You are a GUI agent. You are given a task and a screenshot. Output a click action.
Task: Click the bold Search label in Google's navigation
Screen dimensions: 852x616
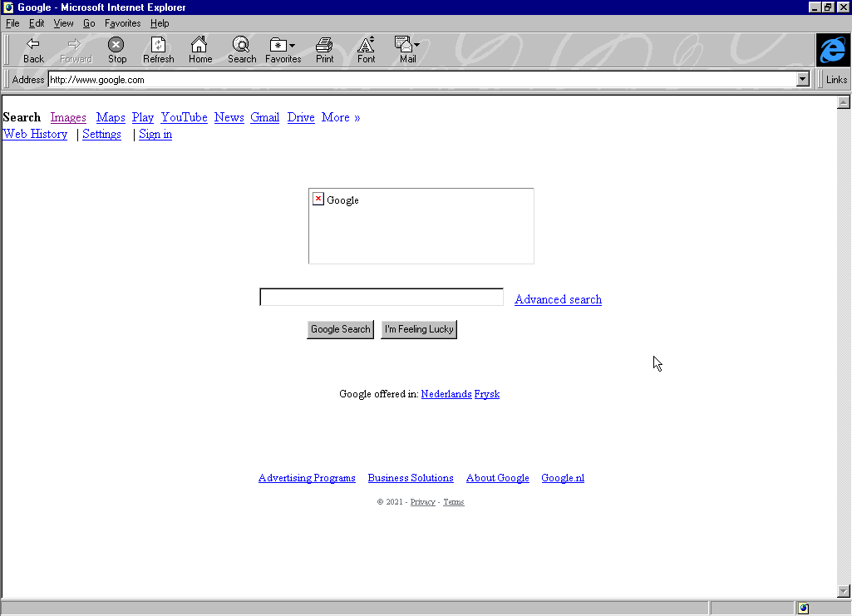click(22, 117)
